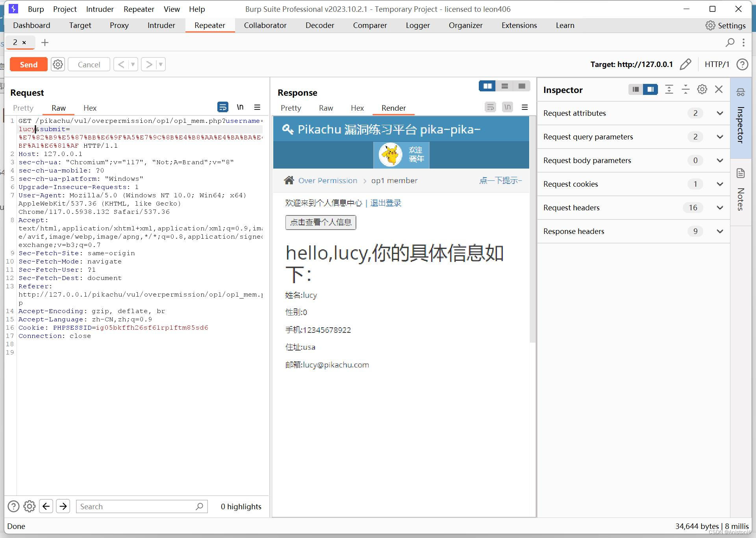The height and width of the screenshot is (538, 756).
Task: Open the forward history dropdown arrow
Action: coord(161,64)
